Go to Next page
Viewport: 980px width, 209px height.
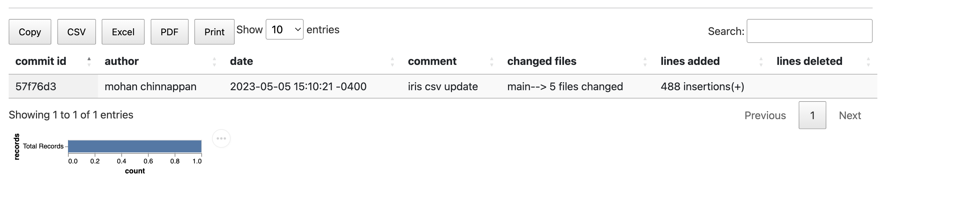(850, 115)
